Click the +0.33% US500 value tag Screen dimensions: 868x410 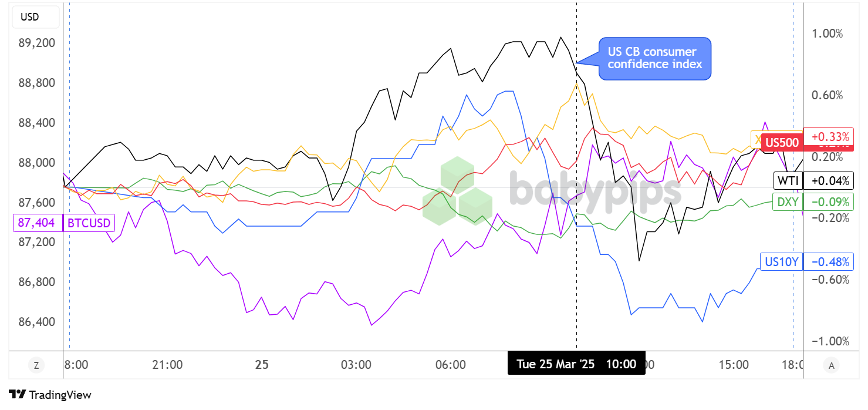[x=828, y=137]
